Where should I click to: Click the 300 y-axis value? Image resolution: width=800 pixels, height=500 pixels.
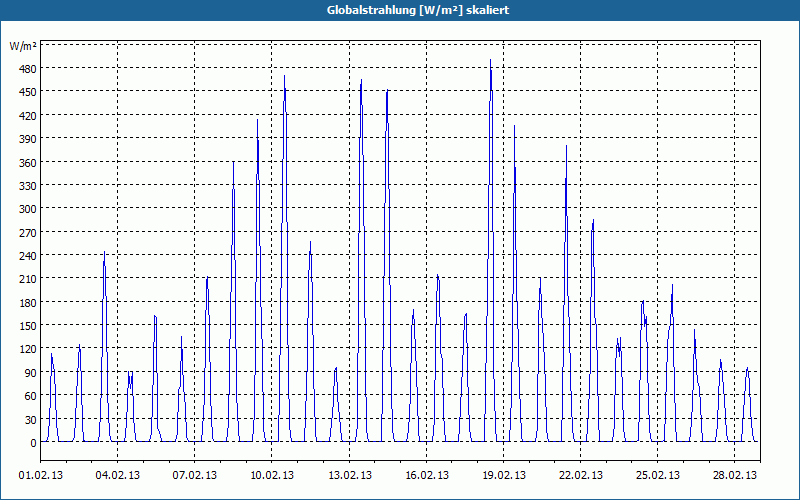tap(27, 209)
